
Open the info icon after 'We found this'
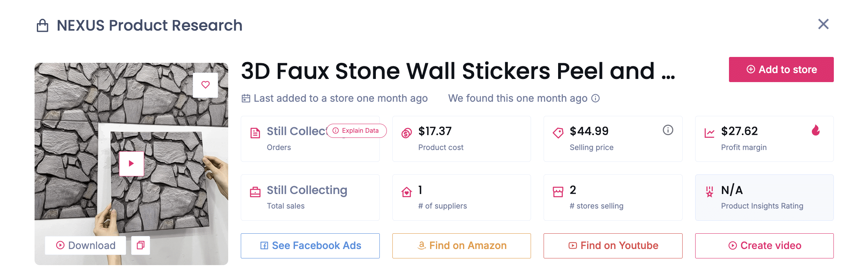tap(596, 98)
